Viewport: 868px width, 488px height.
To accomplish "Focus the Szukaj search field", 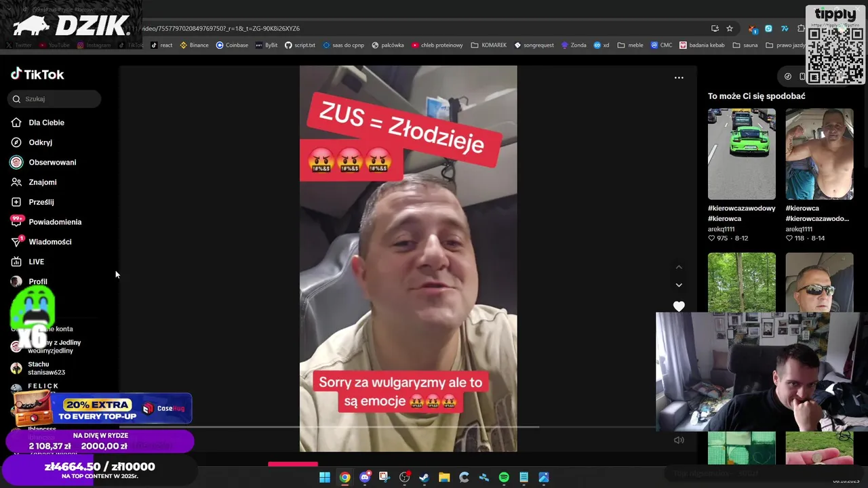I will 55,99.
